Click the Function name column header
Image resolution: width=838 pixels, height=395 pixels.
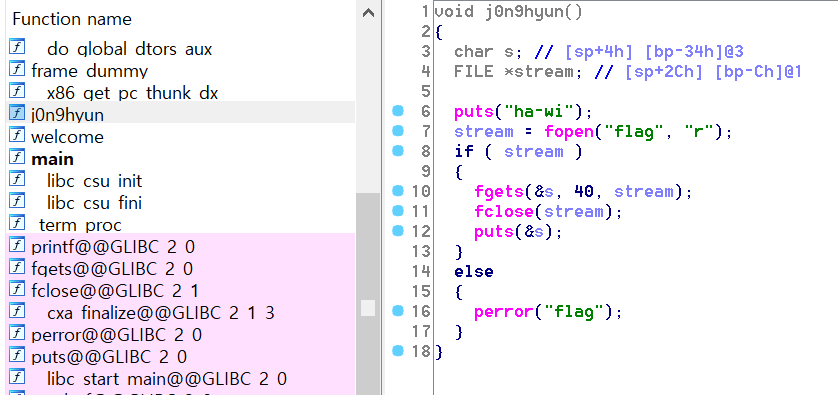(72, 19)
